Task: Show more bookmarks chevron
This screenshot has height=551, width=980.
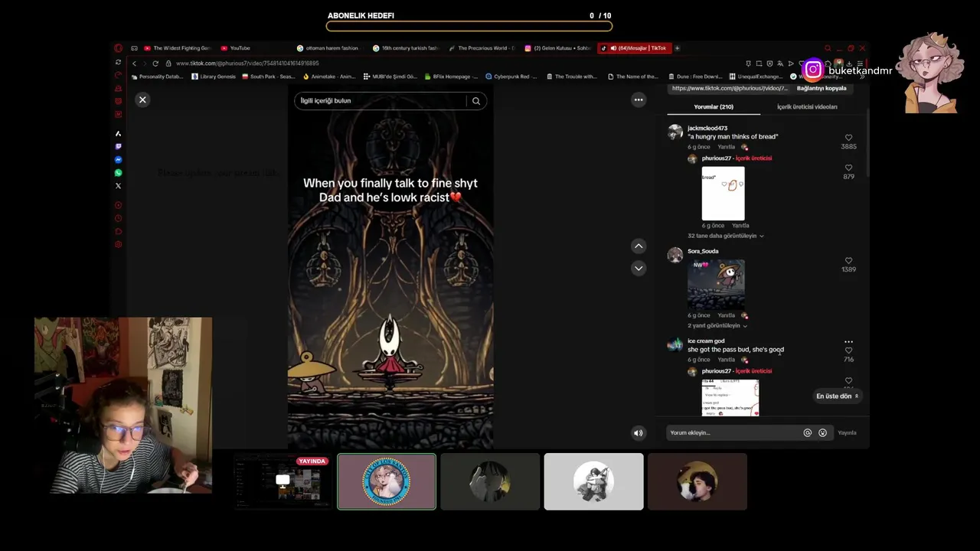Action: (x=862, y=77)
